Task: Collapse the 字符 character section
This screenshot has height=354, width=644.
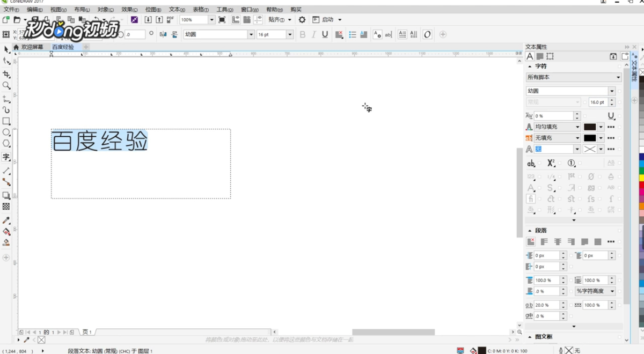Action: point(530,67)
